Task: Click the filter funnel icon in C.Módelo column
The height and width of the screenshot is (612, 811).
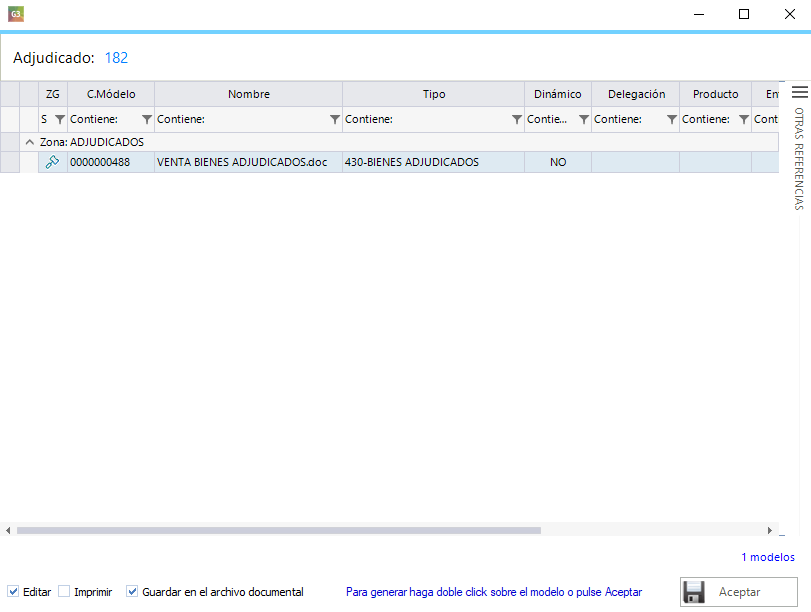Action: click(147, 120)
